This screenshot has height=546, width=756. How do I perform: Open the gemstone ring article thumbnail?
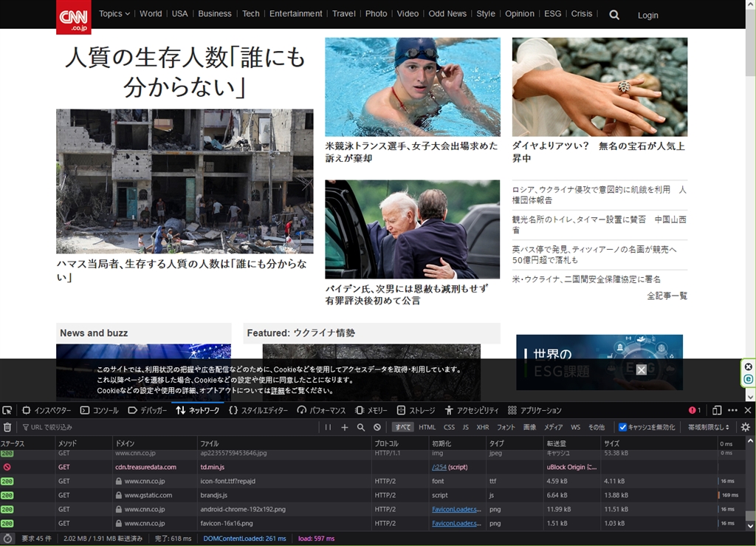tap(599, 87)
